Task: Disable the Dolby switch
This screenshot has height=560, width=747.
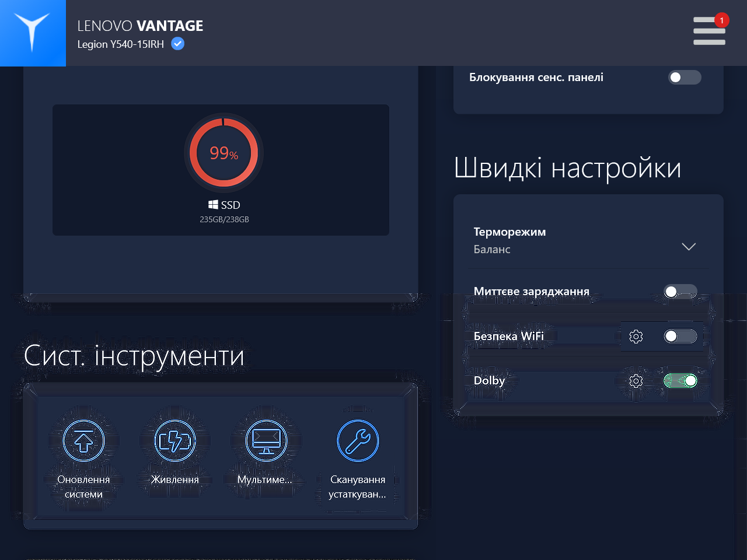Action: 680,381
